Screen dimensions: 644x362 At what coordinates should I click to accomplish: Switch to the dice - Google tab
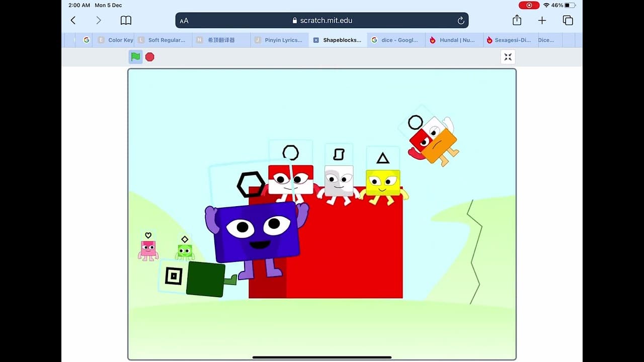coord(396,40)
